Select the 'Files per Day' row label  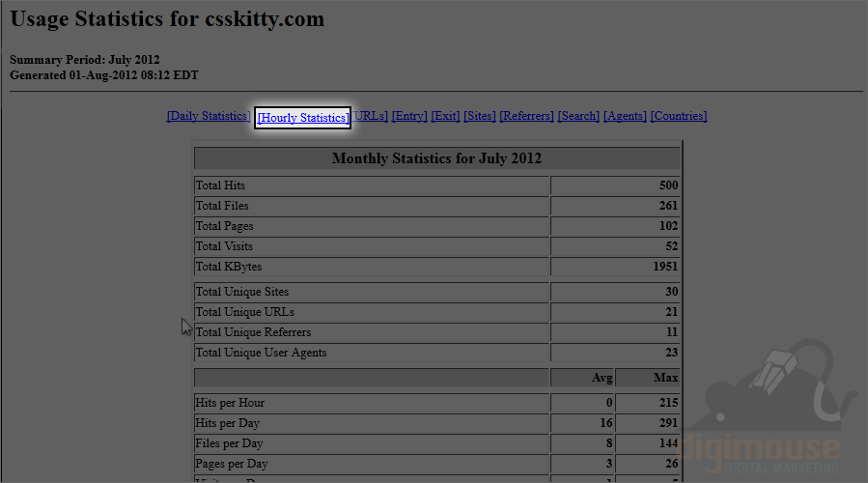(229, 443)
